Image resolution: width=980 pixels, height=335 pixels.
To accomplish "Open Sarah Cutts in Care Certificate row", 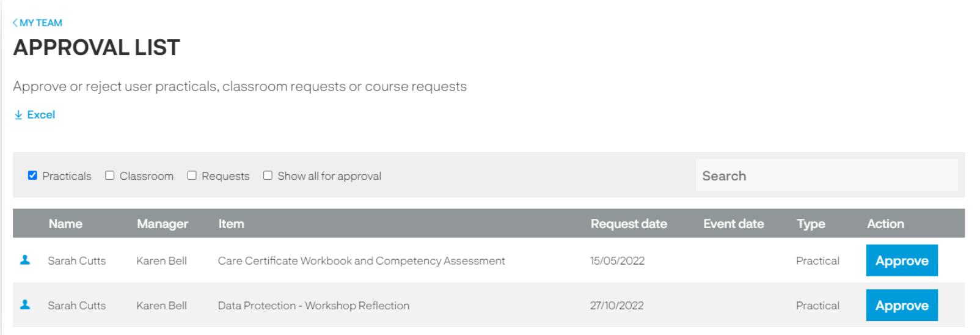I will point(77,260).
